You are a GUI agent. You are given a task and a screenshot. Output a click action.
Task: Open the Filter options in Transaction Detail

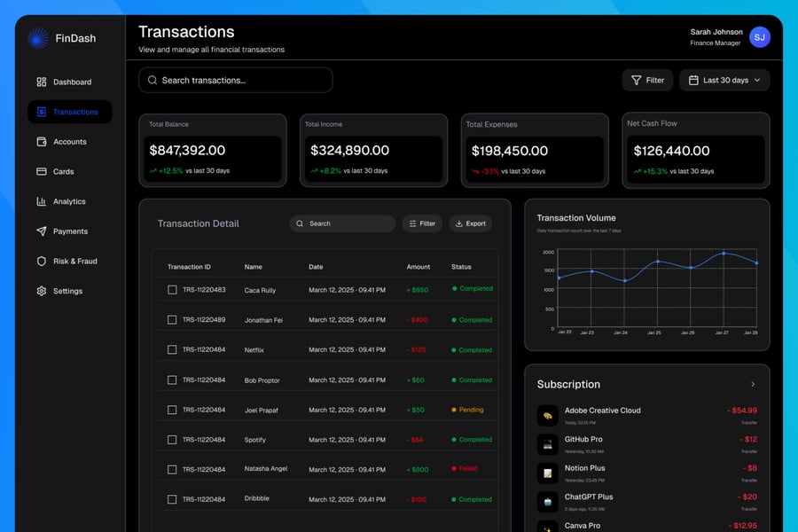point(421,223)
